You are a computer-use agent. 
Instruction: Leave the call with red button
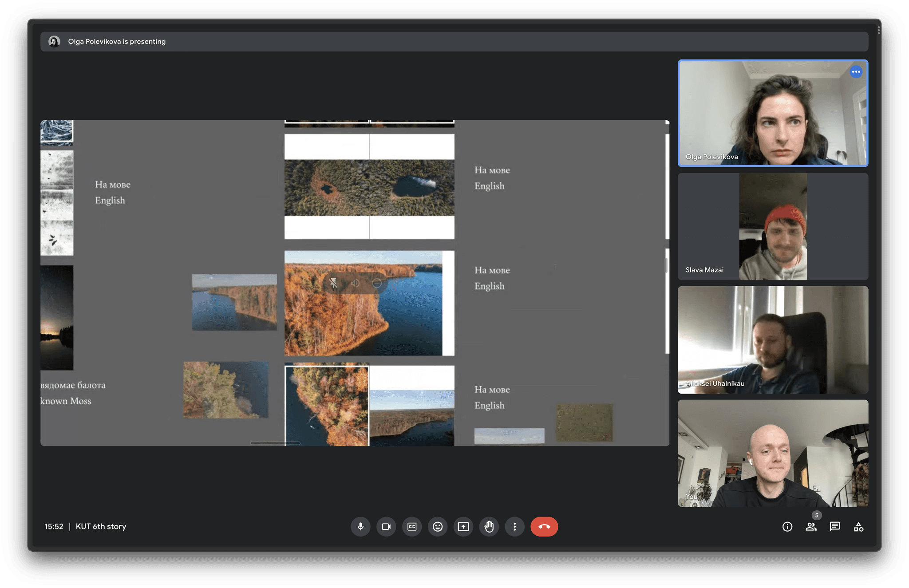(544, 526)
